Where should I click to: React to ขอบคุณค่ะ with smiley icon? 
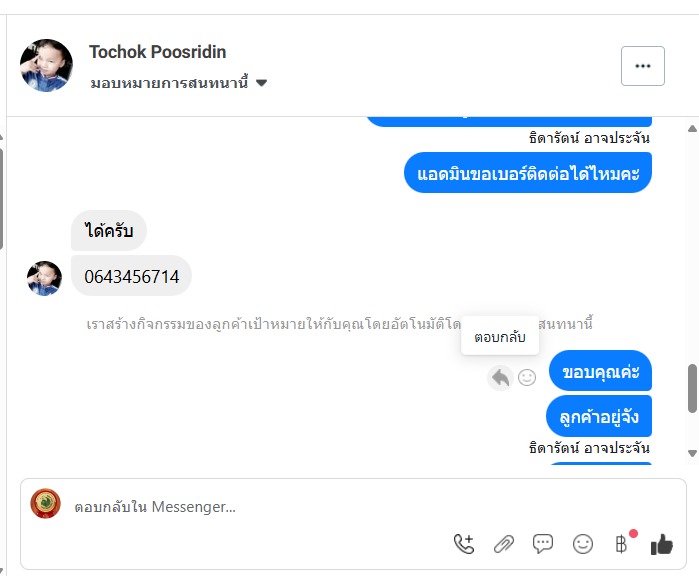tap(527, 377)
